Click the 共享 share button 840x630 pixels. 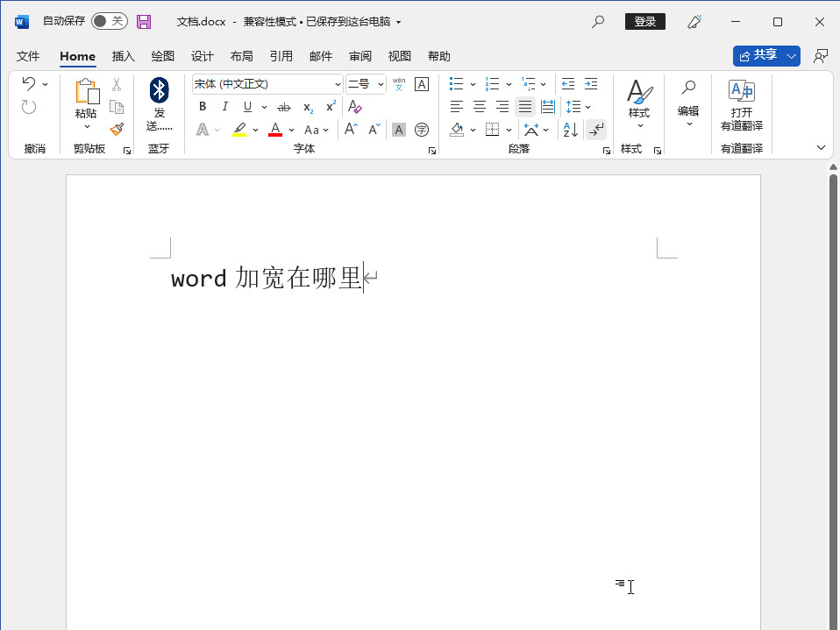(758, 56)
